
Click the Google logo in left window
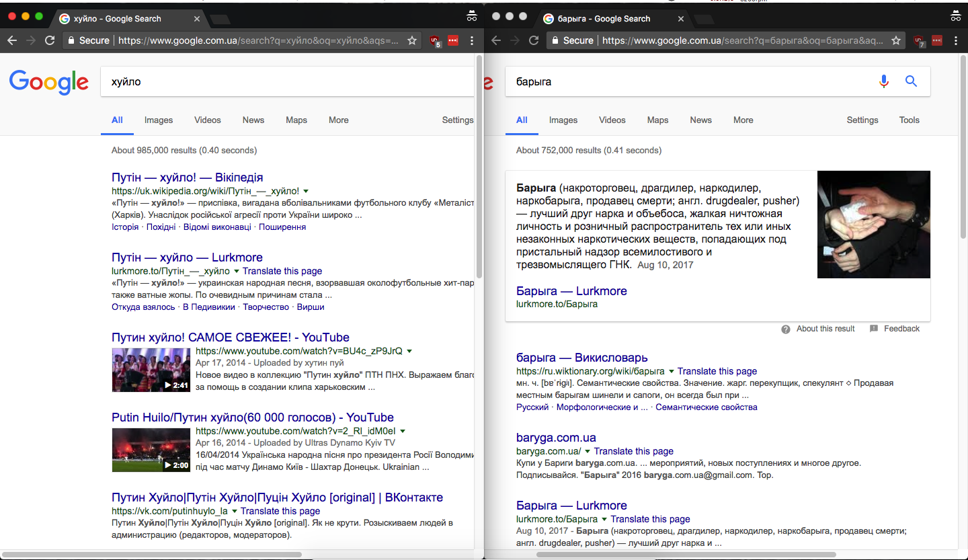[48, 82]
